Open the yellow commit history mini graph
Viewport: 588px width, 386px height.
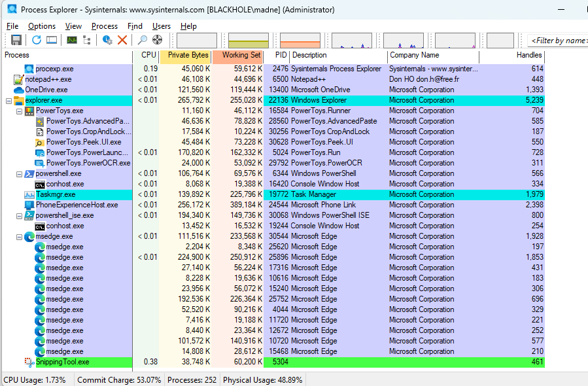coord(249,41)
